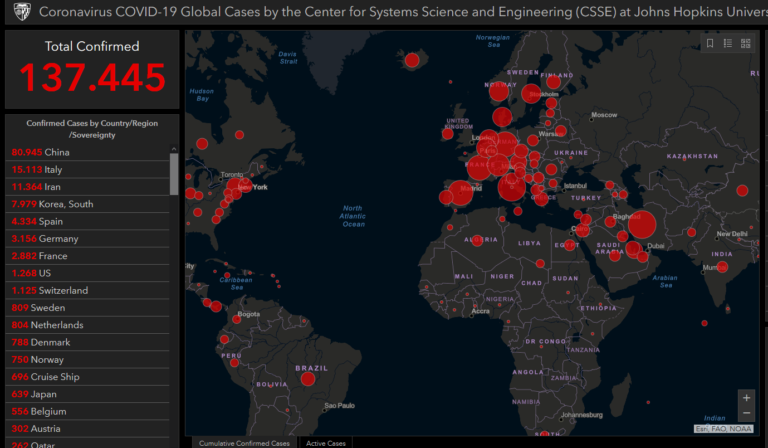Open the map legend list icon
Viewport: 768px width, 448px height.
click(728, 44)
